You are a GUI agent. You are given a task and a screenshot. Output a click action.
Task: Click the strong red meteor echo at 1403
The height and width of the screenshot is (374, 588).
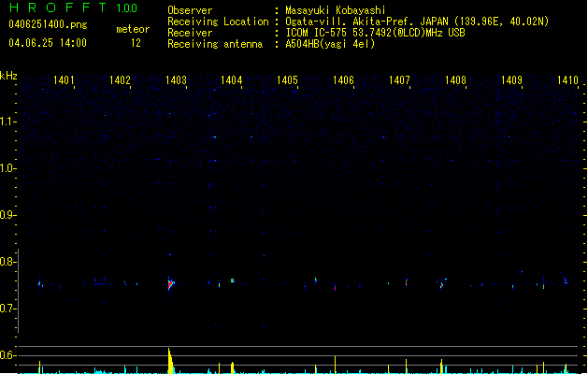[x=171, y=284]
